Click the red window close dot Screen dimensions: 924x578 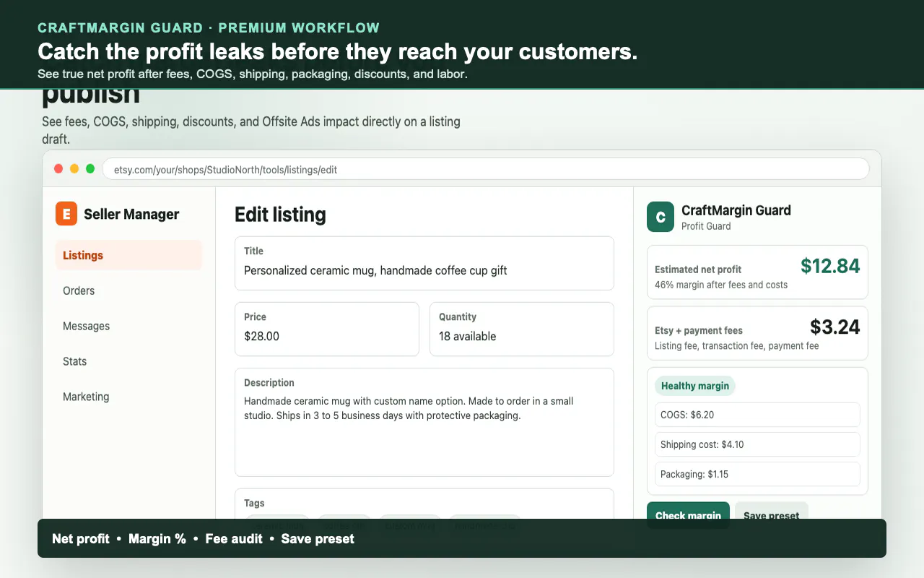(x=58, y=169)
